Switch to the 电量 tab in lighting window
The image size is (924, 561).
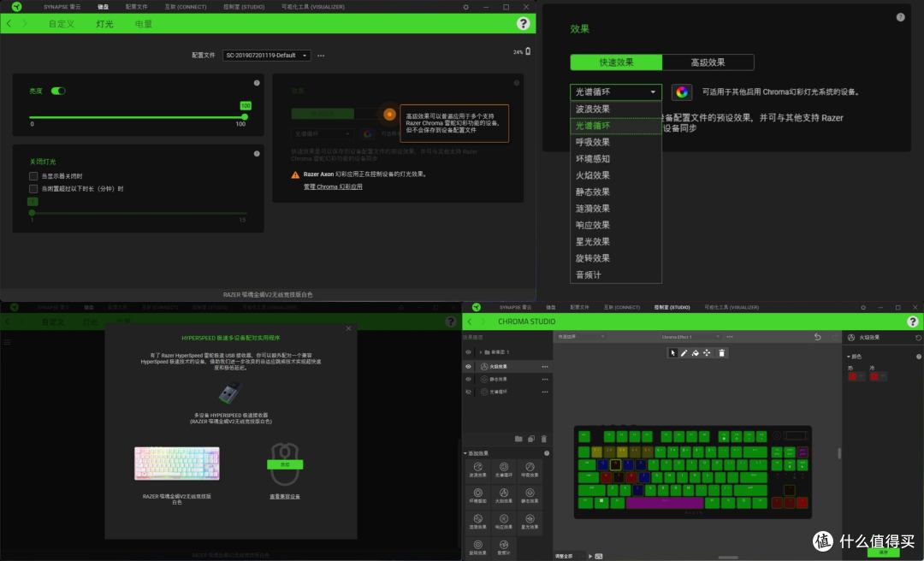[143, 24]
